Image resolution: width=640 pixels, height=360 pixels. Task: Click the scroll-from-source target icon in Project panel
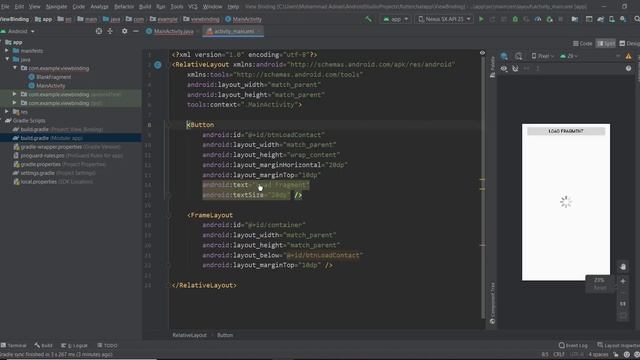point(99,31)
